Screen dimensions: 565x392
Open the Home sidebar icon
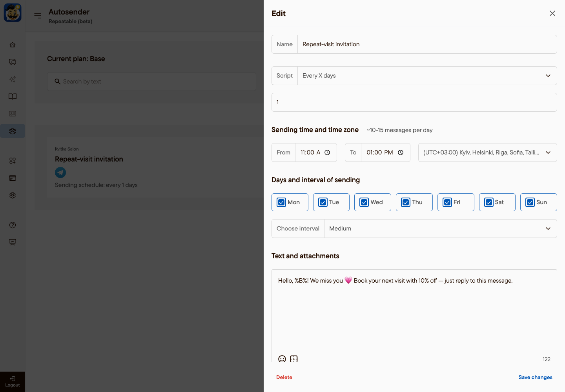pyautogui.click(x=13, y=45)
